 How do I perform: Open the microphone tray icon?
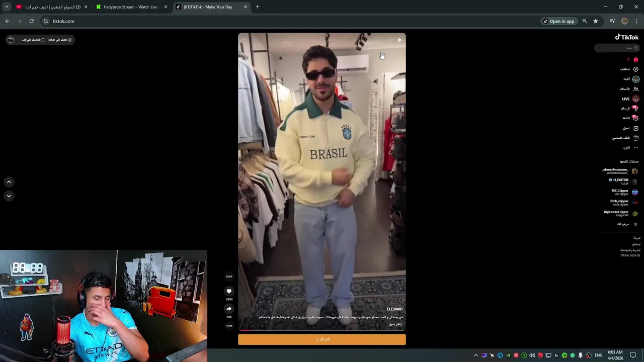tap(580, 355)
